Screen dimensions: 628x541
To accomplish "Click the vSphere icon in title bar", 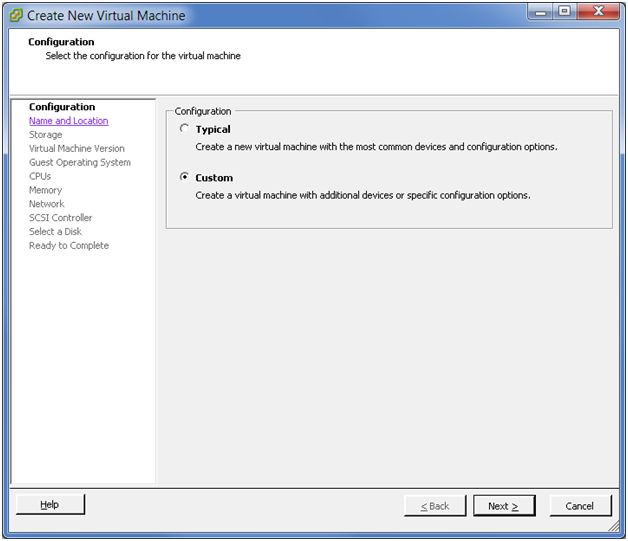I will click(x=16, y=15).
